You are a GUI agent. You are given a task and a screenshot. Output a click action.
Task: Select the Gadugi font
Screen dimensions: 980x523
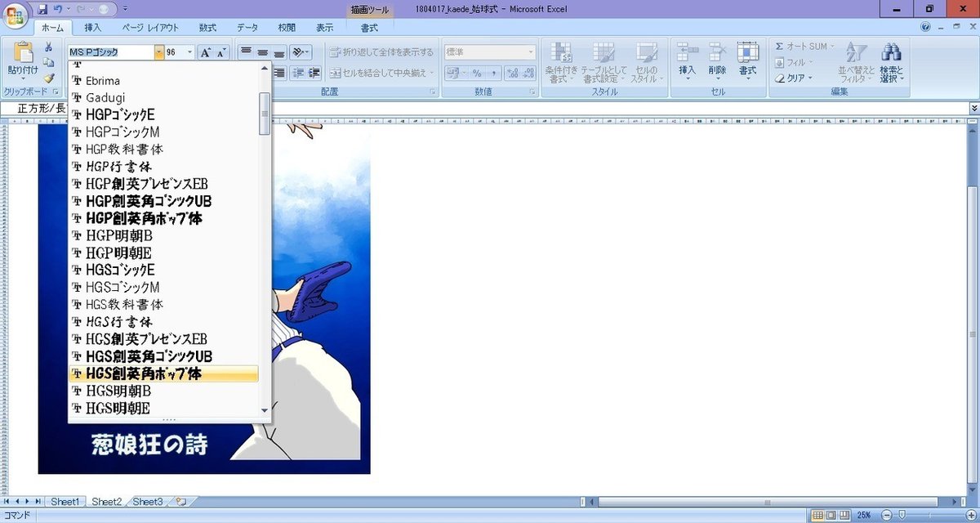[x=163, y=98]
